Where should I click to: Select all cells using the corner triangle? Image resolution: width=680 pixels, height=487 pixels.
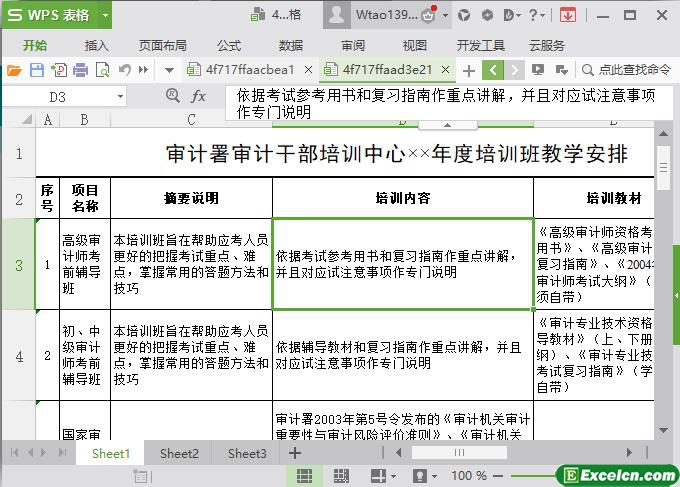click(x=26, y=119)
